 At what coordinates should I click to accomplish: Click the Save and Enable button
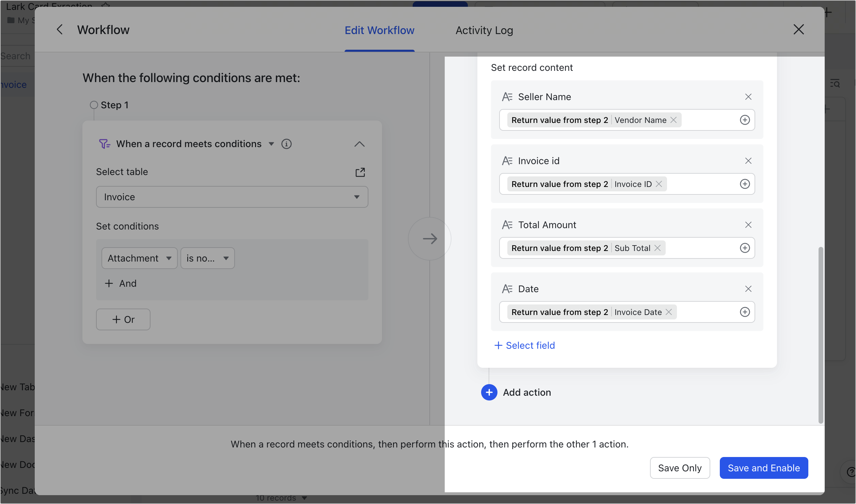coord(764,468)
